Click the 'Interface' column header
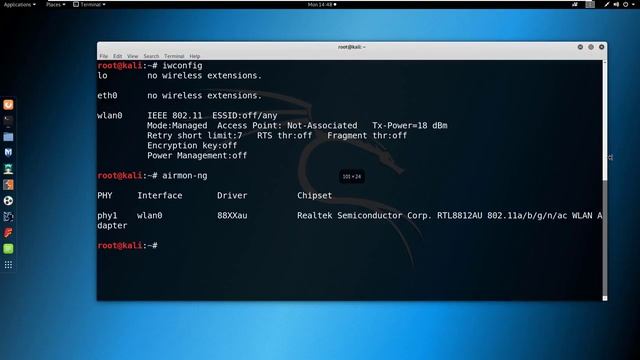The width and height of the screenshot is (640, 360). pos(160,196)
